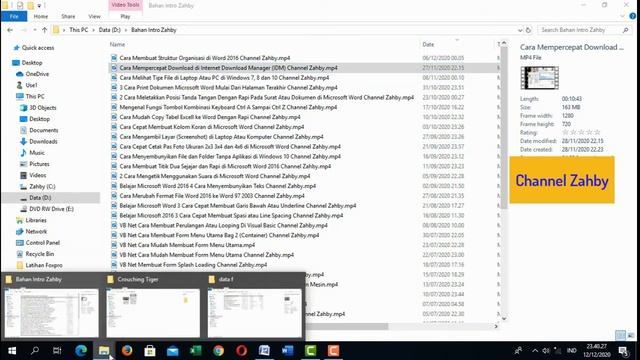Open green Camtasia icon on the taskbar

coord(310,351)
